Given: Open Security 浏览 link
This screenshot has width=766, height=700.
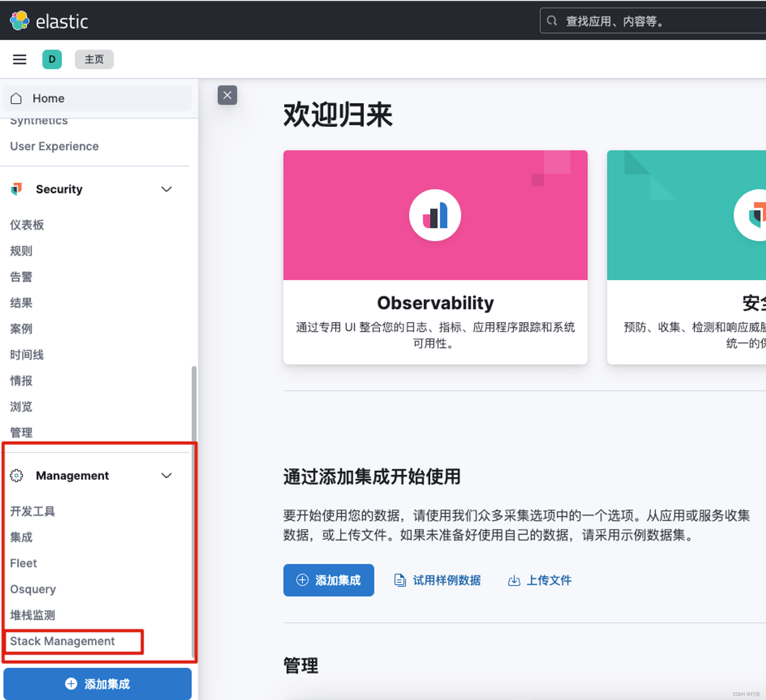Looking at the screenshot, I should point(21,406).
